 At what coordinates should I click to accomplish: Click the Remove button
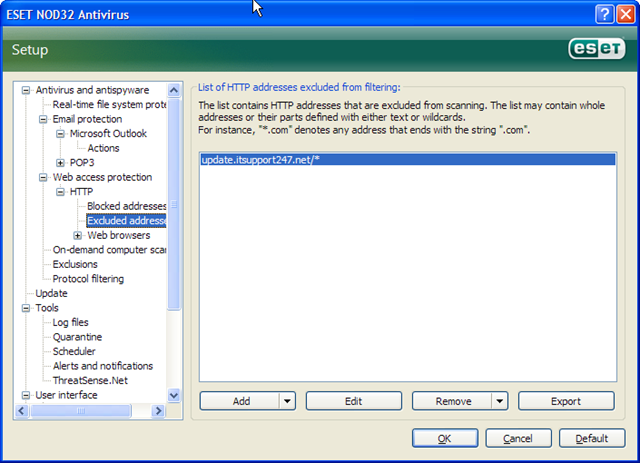452,401
